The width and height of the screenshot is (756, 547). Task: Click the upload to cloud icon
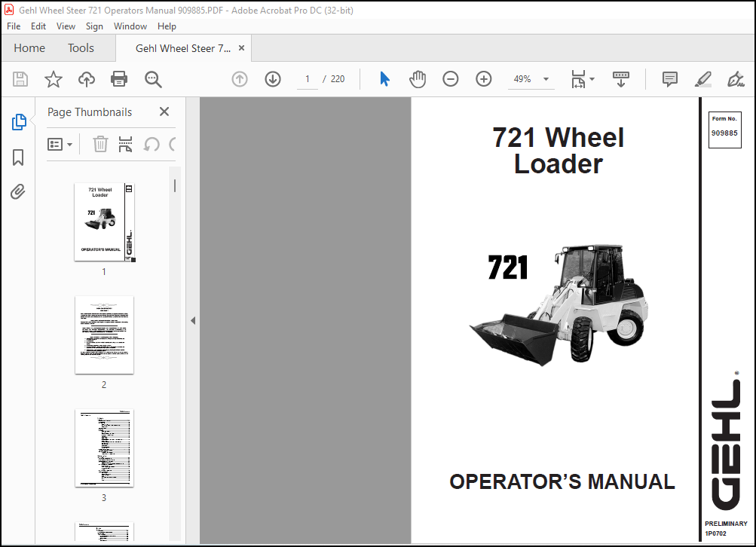point(87,79)
